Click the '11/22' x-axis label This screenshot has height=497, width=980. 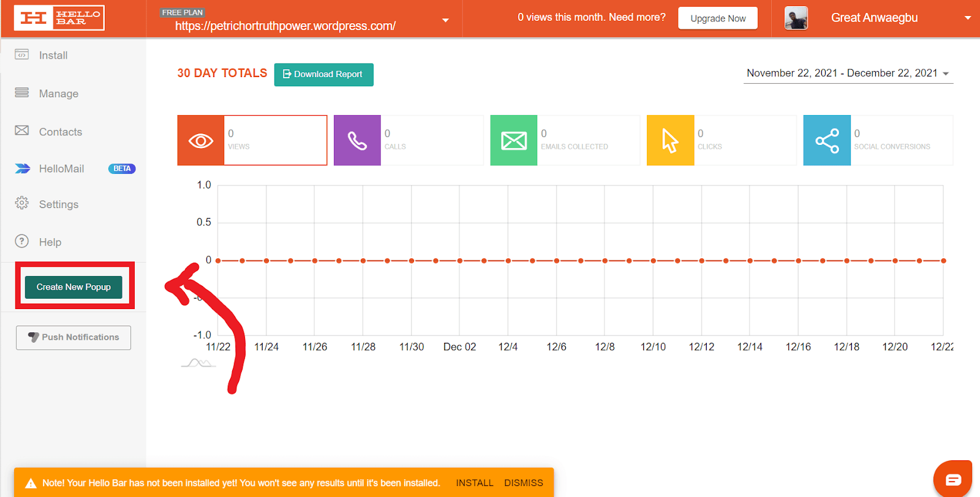point(218,346)
